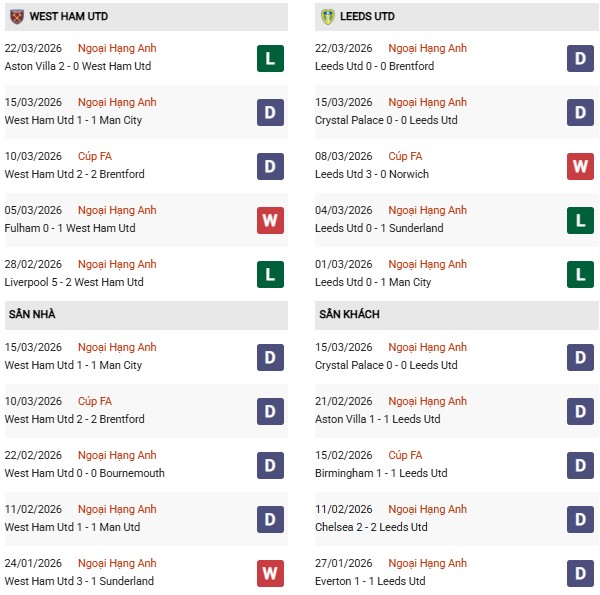Click Ngoại Hạng Anh link for Everton match
This screenshot has width=600, height=595.
tap(428, 563)
